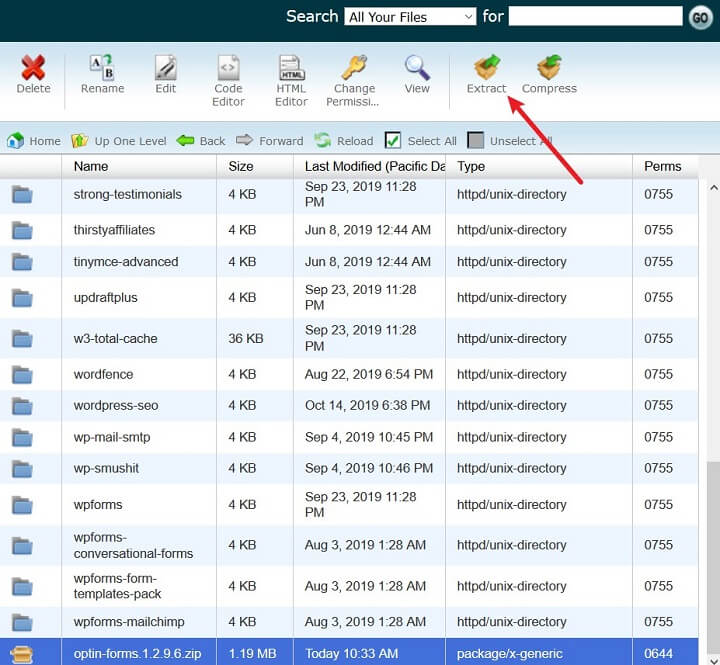Click the Change Permissions key icon

coord(354,67)
